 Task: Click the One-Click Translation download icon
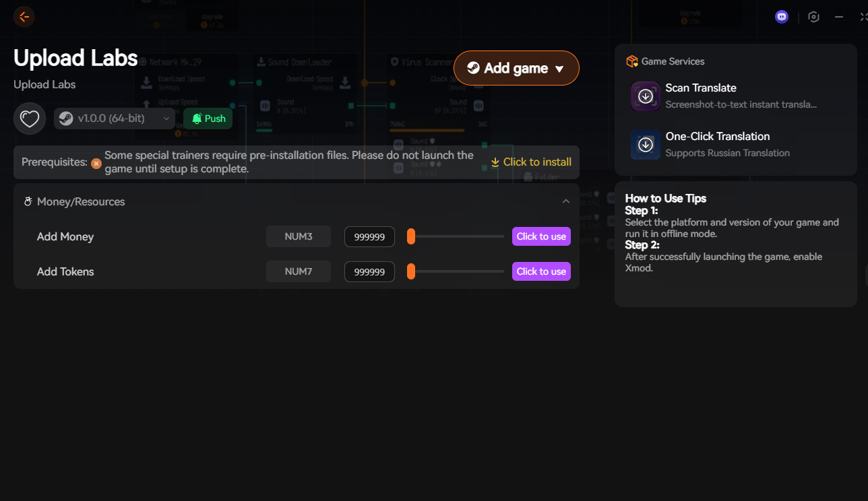click(646, 145)
